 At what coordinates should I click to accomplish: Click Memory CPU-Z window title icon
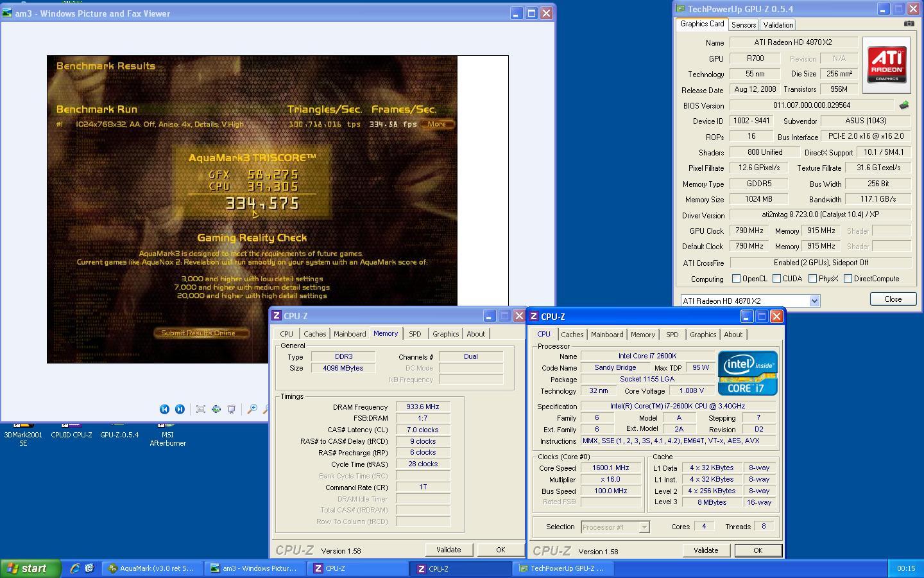[x=277, y=316]
